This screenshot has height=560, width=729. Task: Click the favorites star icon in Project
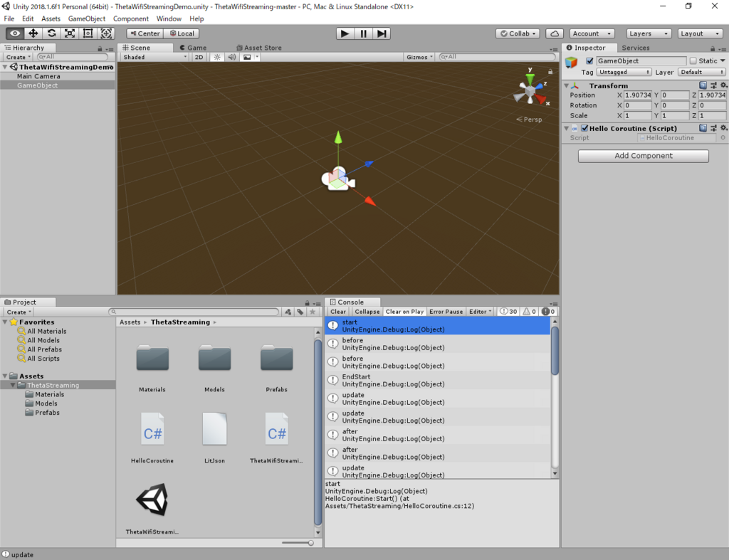pyautogui.click(x=313, y=312)
